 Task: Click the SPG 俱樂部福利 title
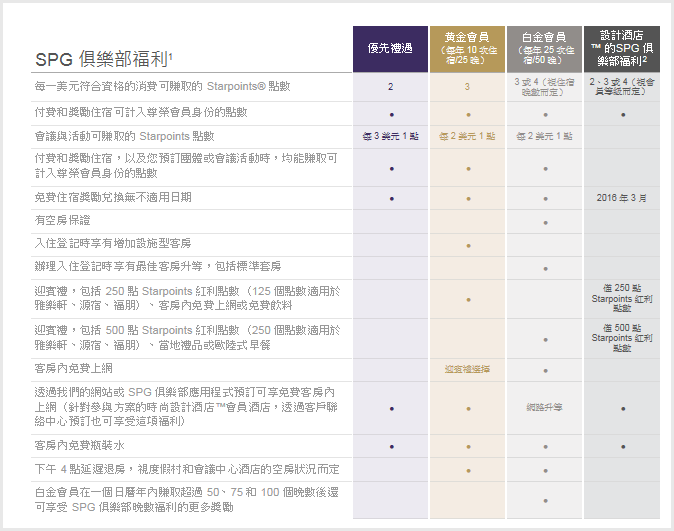coord(104,59)
